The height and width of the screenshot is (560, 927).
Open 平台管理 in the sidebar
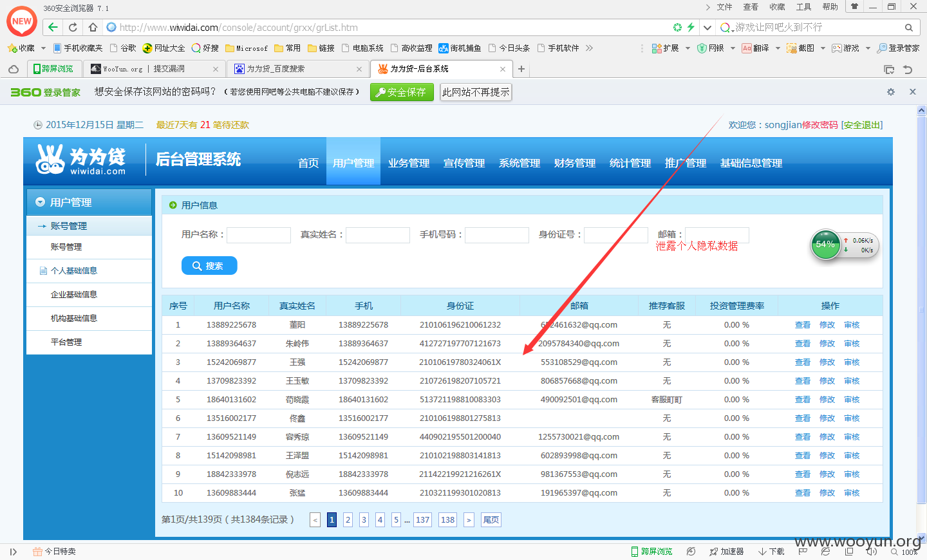pyautogui.click(x=66, y=342)
